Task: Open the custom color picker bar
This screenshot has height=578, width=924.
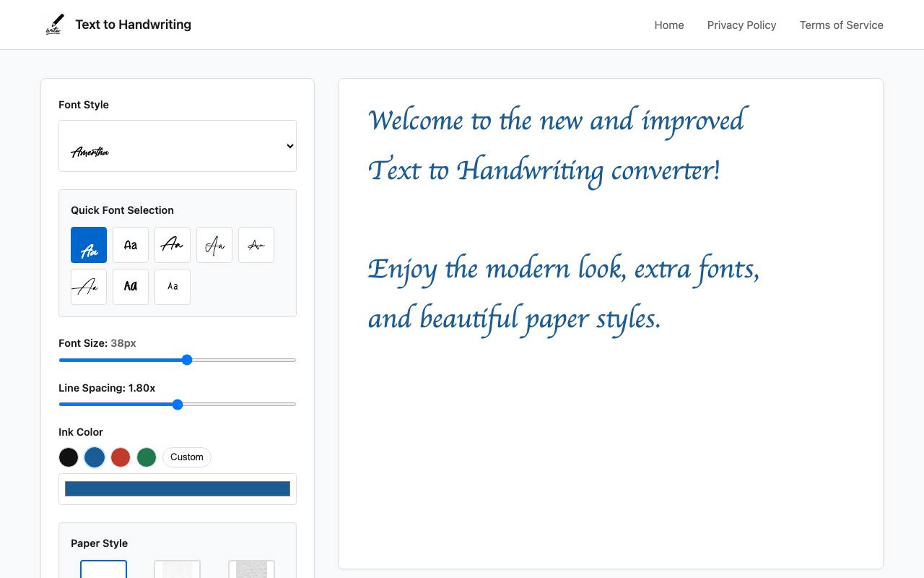Action: tap(178, 489)
